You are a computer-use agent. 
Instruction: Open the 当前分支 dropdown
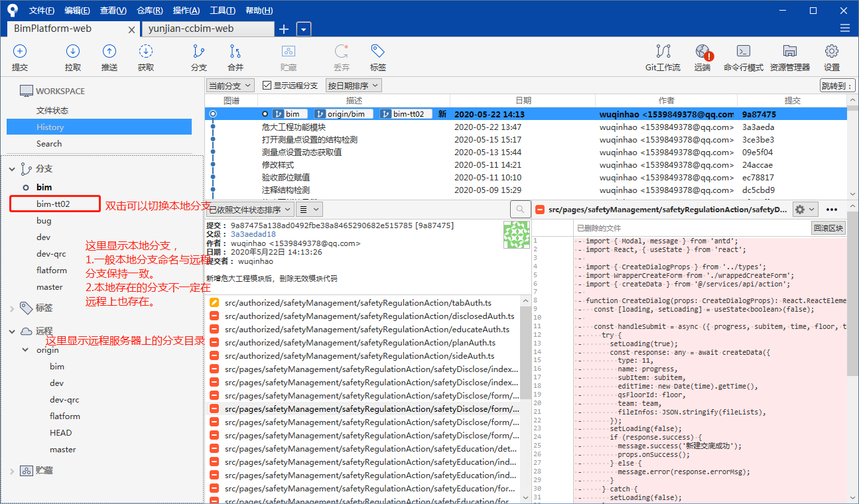230,86
